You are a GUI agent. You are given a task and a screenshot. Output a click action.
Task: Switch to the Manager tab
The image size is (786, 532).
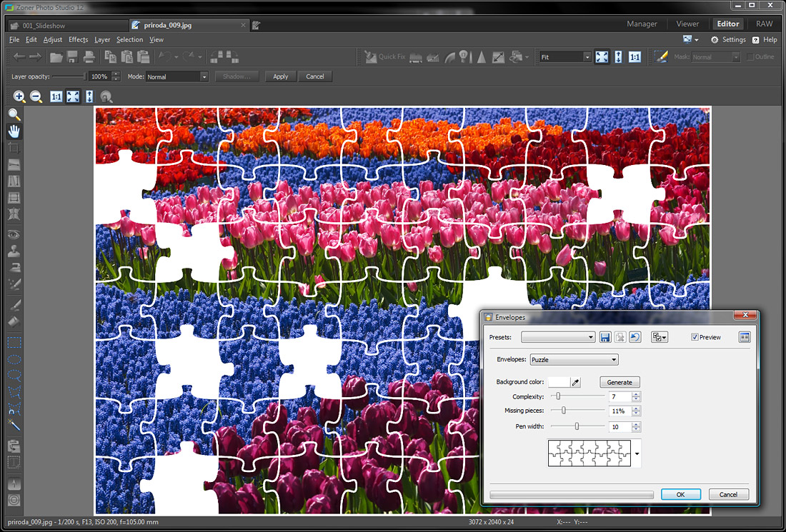click(x=642, y=24)
